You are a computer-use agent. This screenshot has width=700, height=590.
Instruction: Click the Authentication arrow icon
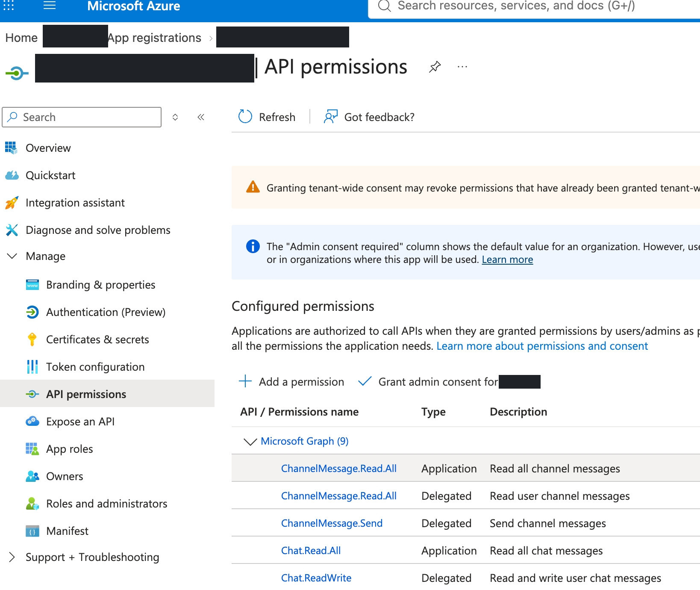[32, 312]
